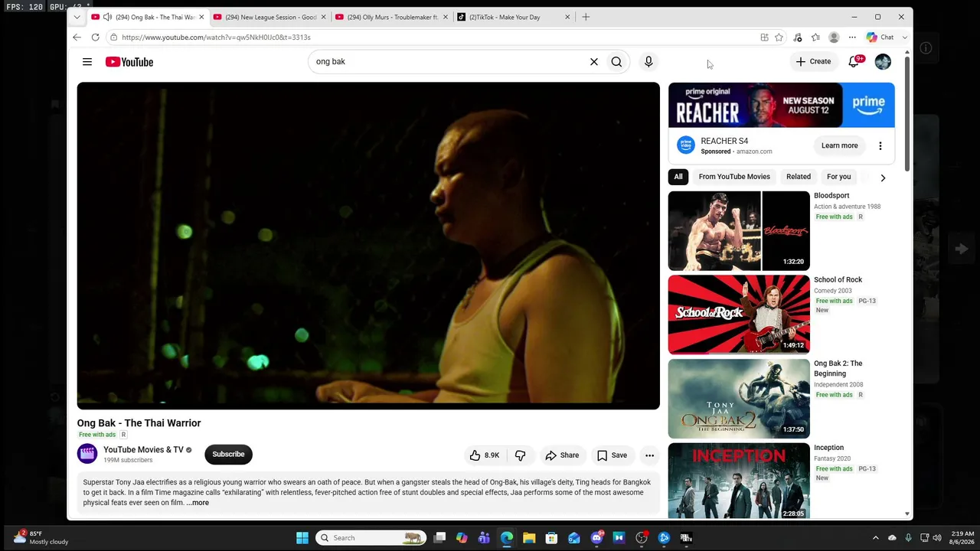
Task: Open YouTube notifications bell
Action: 854,61
